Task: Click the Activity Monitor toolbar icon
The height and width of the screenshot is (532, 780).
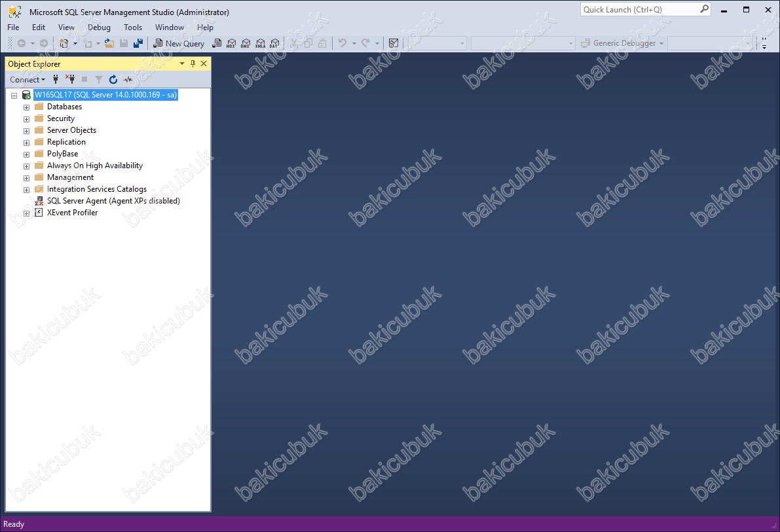Action: [394, 43]
